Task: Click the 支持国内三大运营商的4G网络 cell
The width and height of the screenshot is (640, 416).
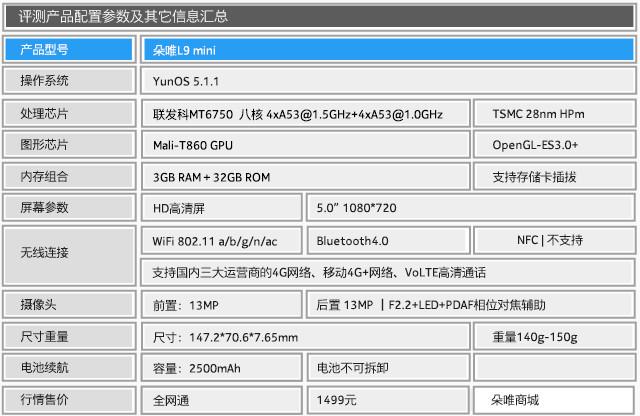Action: [x=388, y=272]
